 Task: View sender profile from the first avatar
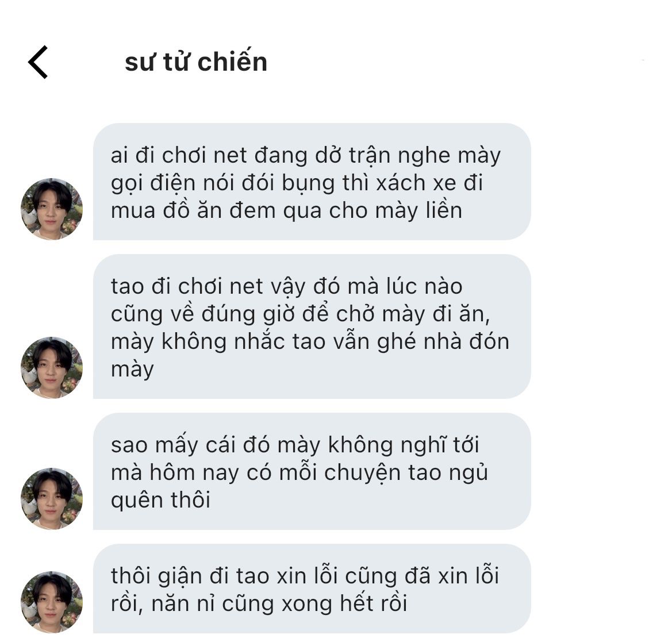pos(52,209)
